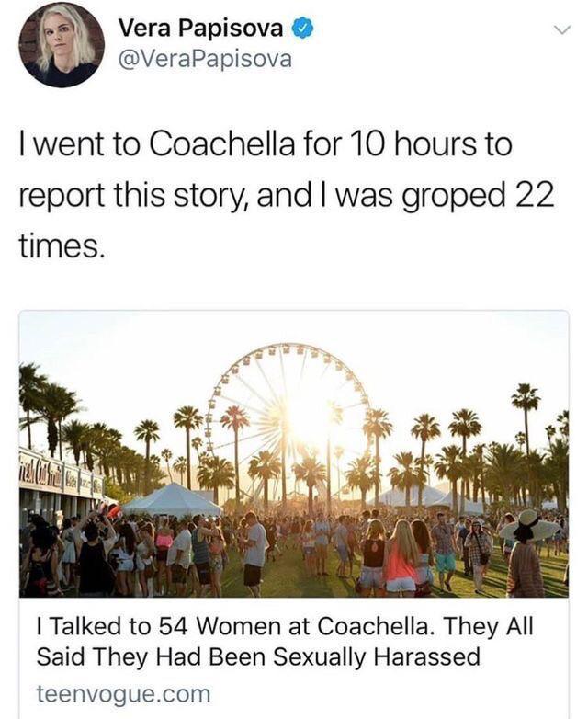Image resolution: width=588 pixels, height=719 pixels.
Task: Click the display name Vera Papisova
Action: pyautogui.click(x=200, y=29)
